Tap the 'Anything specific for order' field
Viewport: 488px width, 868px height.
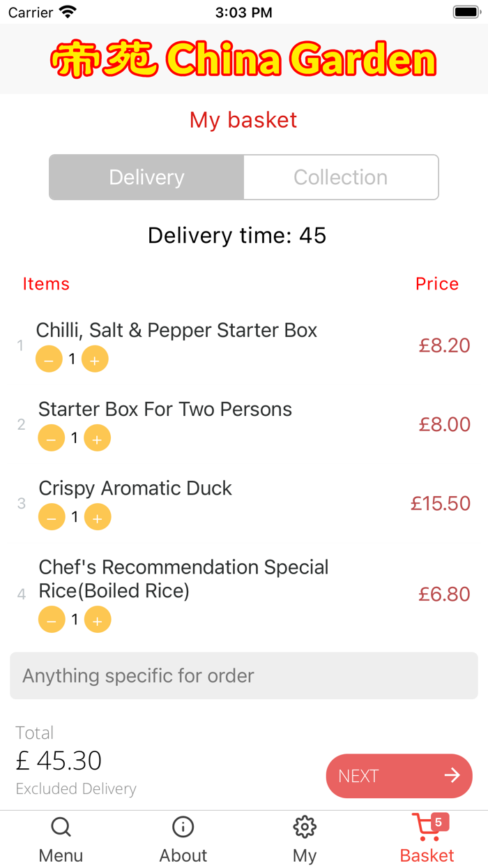coord(244,675)
